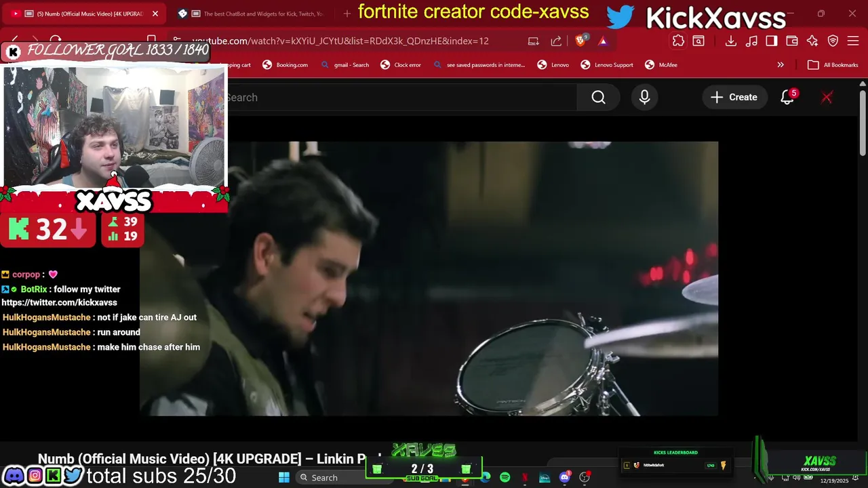The height and width of the screenshot is (488, 868).
Task: Open Downloads icon in Brave toolbar
Action: pos(730,41)
